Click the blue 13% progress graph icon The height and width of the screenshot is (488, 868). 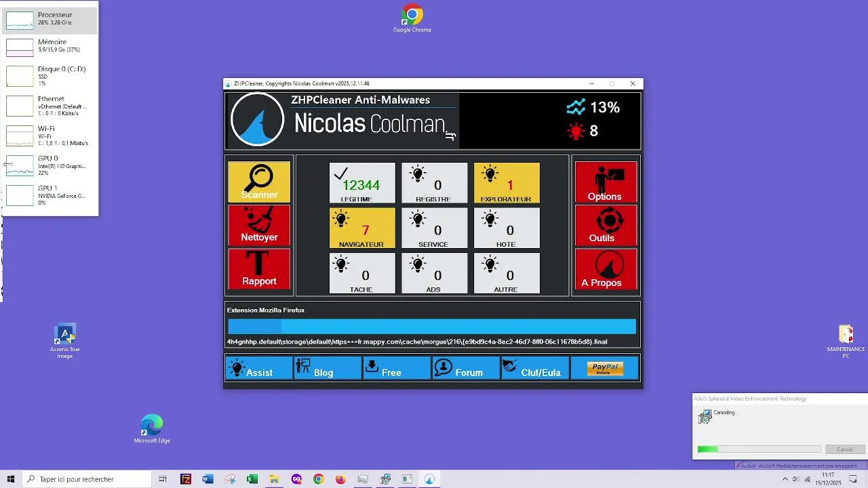pyautogui.click(x=576, y=107)
